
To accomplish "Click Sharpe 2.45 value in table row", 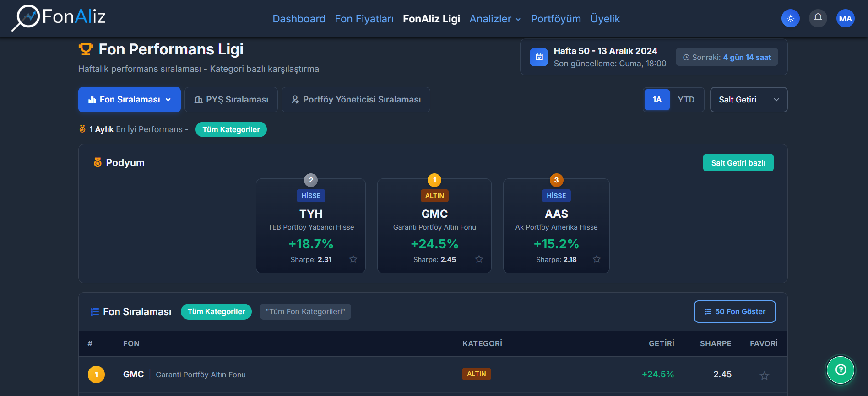I will [x=722, y=374].
